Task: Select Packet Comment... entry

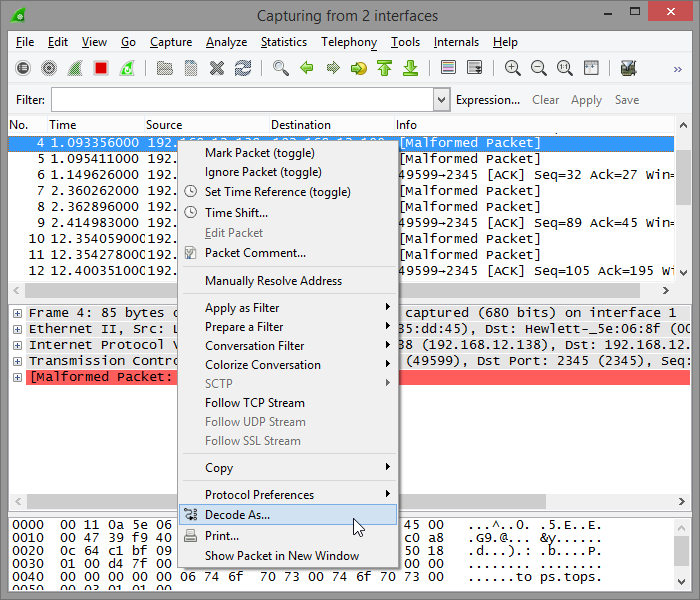Action: pos(288,253)
